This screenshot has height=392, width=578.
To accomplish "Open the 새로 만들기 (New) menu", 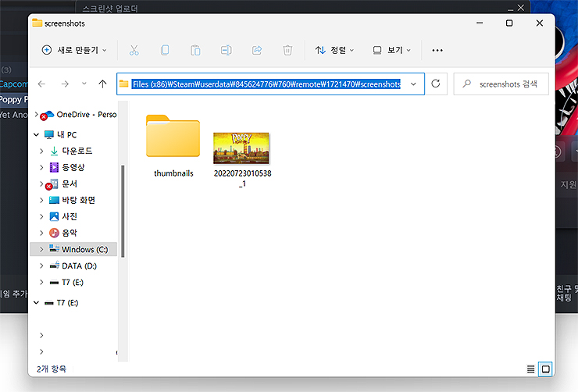I will (74, 50).
